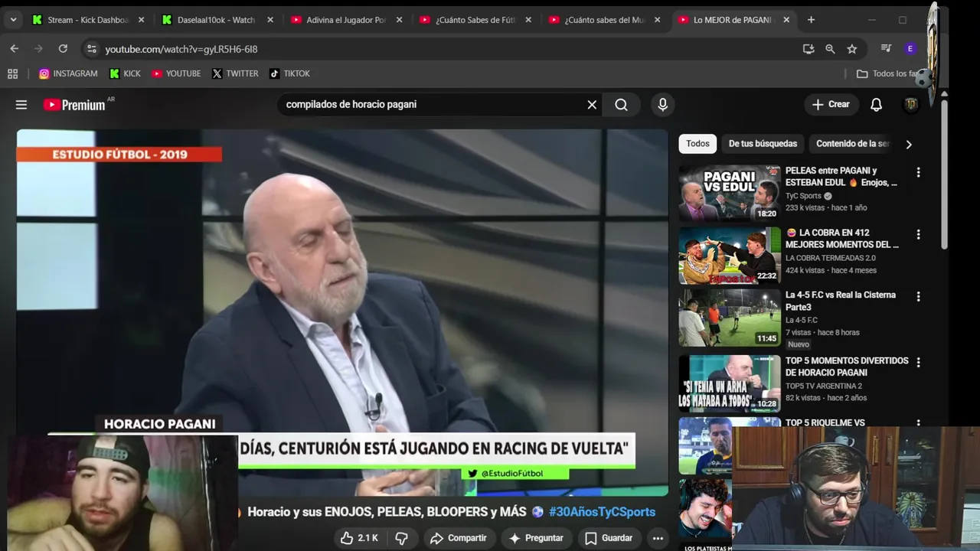
Task: Switch to Adivina el Jugador tab
Action: click(x=346, y=20)
